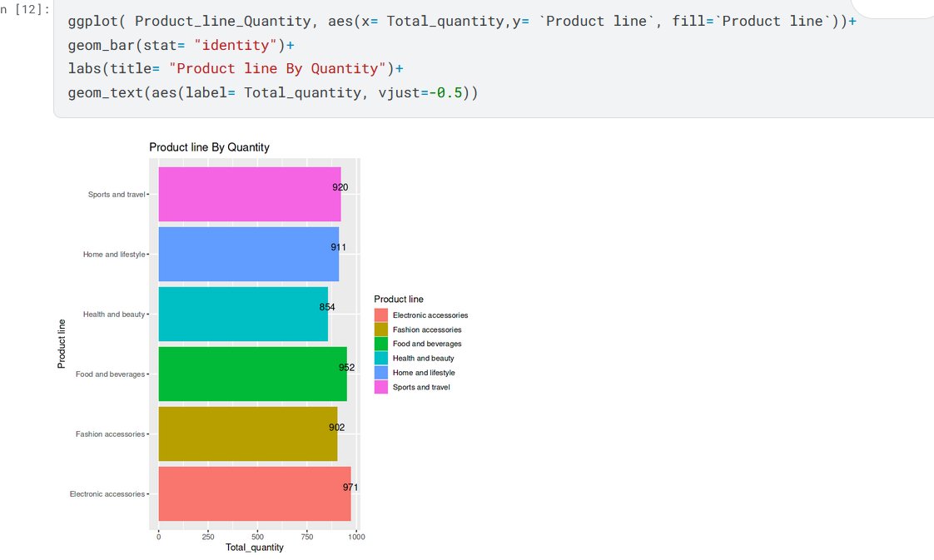
Task: Click the Sports and travel legend swatch
Action: [381, 387]
